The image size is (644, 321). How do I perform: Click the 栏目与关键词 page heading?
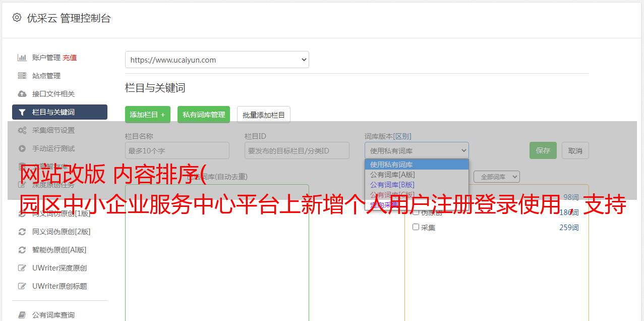pyautogui.click(x=155, y=88)
